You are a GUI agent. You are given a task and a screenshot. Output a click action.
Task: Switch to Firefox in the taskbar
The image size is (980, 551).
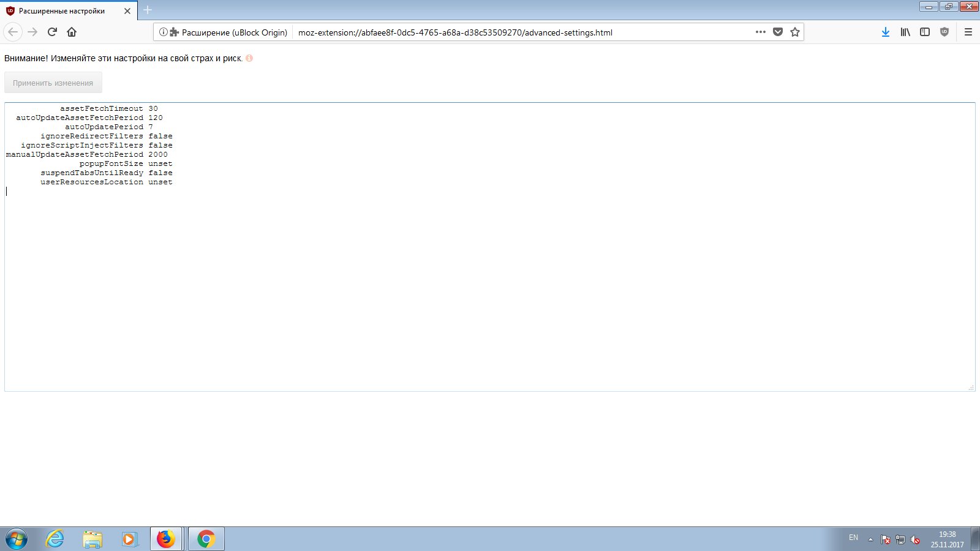point(166,539)
